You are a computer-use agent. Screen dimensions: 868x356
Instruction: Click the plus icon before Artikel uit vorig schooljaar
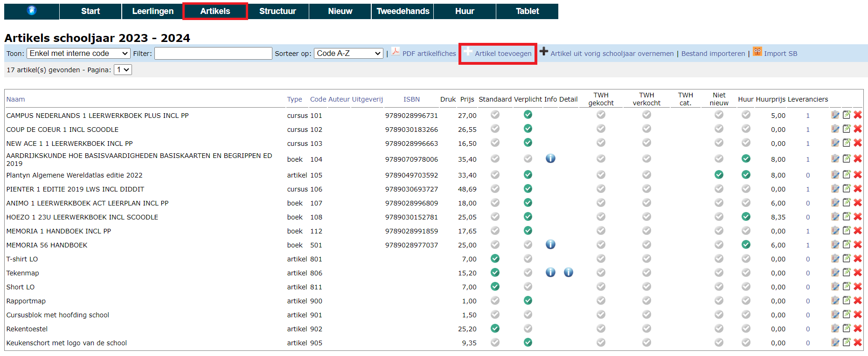544,51
